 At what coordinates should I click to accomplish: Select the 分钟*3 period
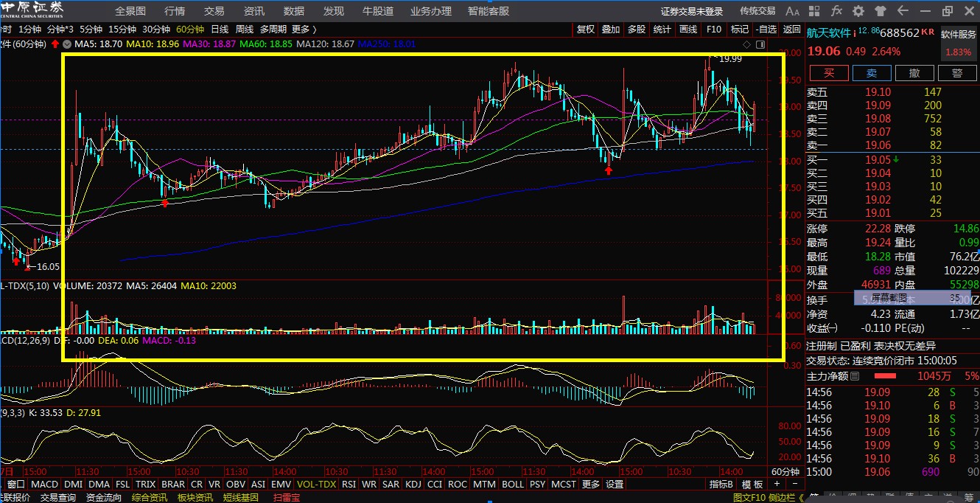point(60,30)
